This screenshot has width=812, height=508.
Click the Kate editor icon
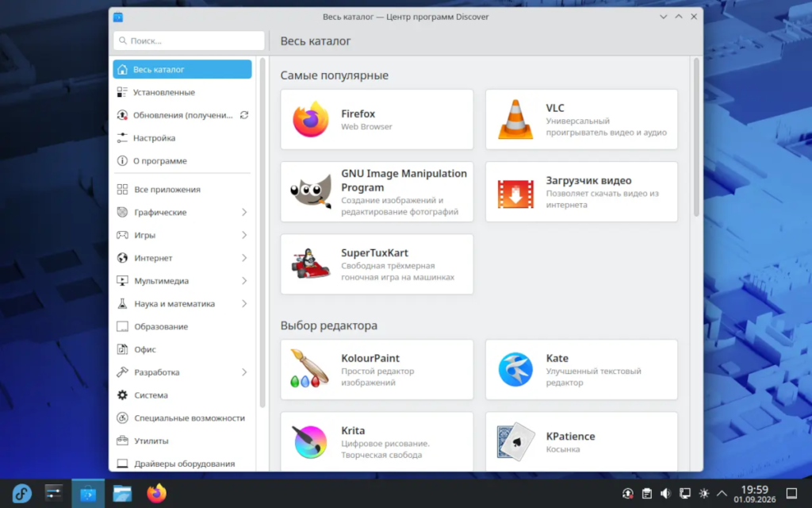(x=515, y=370)
